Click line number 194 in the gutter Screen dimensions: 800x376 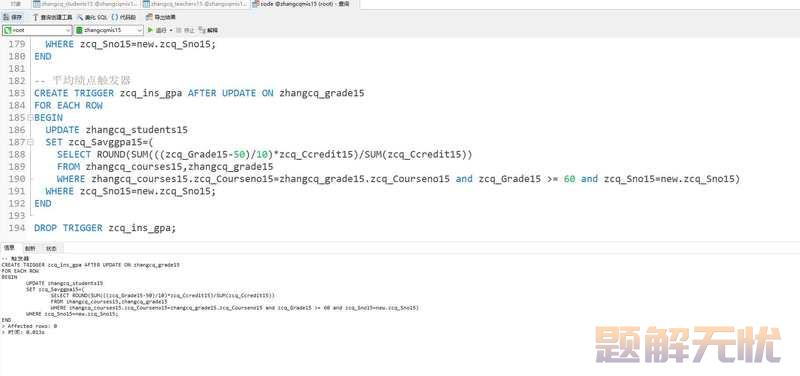pos(17,228)
